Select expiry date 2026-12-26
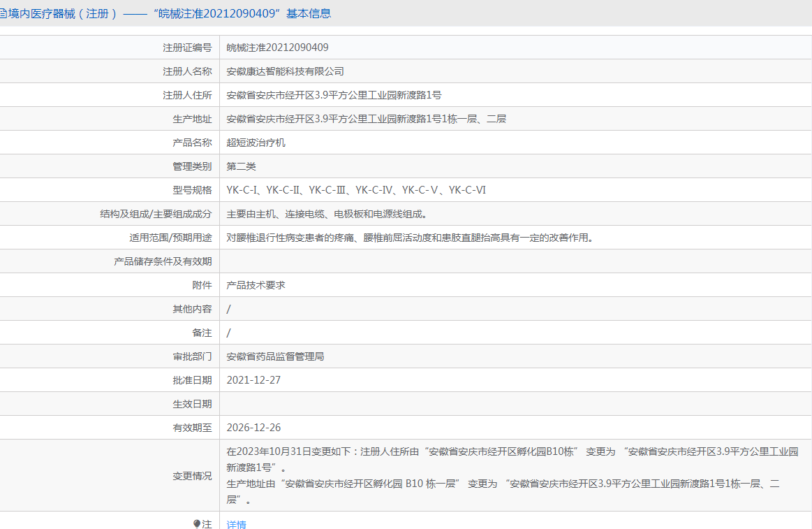 point(253,428)
